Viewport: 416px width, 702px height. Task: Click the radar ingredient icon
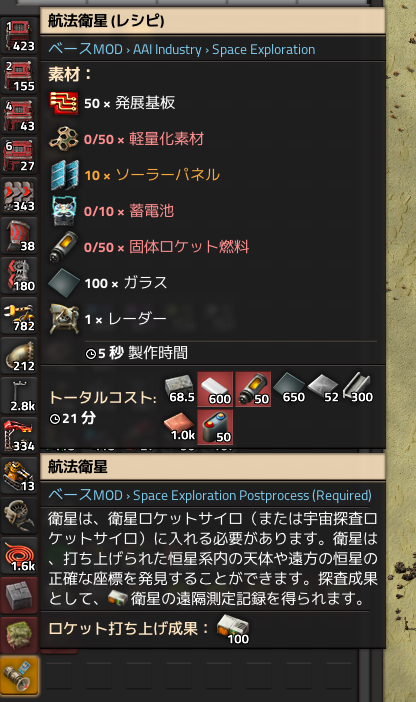[x=64, y=319]
